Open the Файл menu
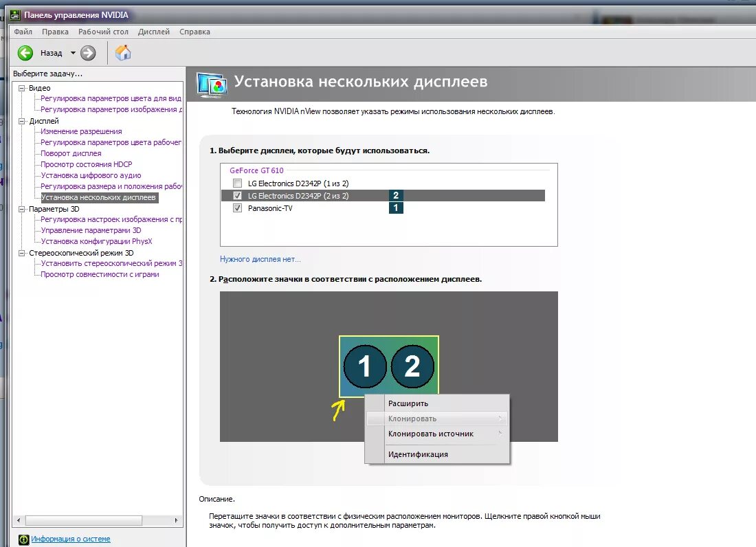 coord(23,32)
